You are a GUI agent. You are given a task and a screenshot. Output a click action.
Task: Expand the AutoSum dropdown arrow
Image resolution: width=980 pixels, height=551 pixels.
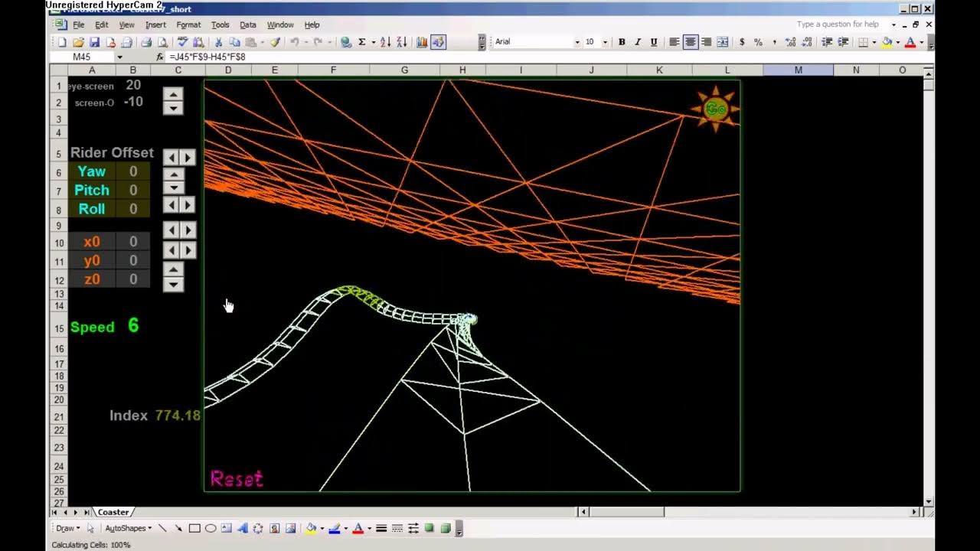(372, 42)
